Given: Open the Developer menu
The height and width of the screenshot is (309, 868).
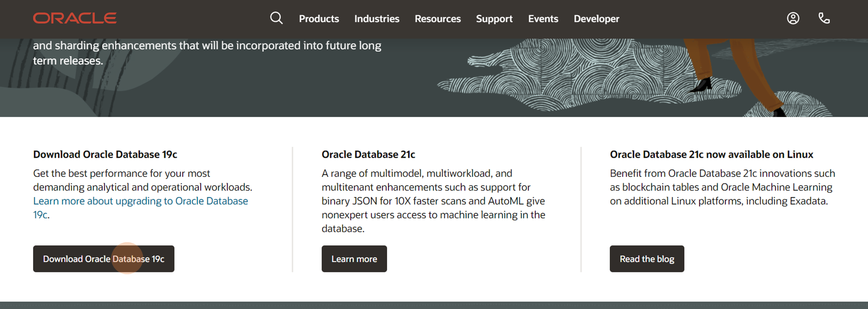Looking at the screenshot, I should [596, 19].
